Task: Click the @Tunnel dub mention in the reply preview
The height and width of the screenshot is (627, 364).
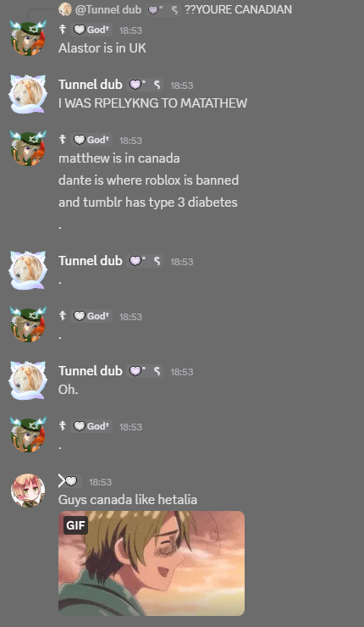Action: tap(108, 9)
